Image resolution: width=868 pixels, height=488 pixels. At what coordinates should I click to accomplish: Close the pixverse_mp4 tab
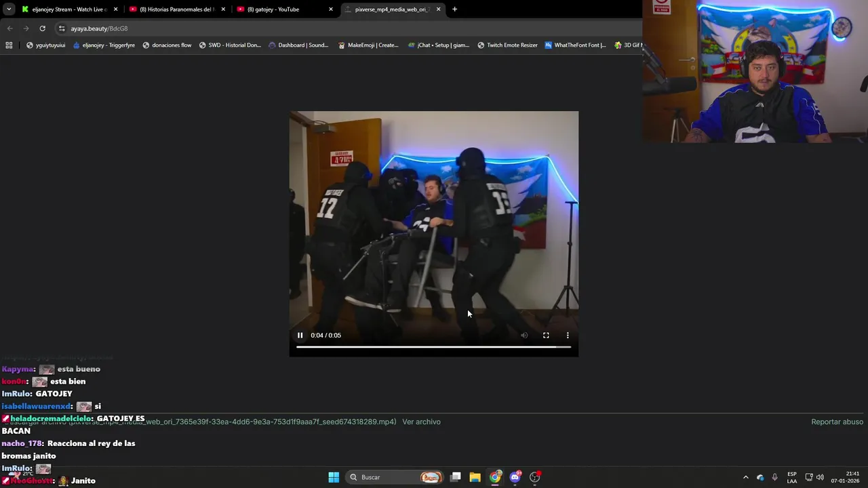pyautogui.click(x=438, y=9)
